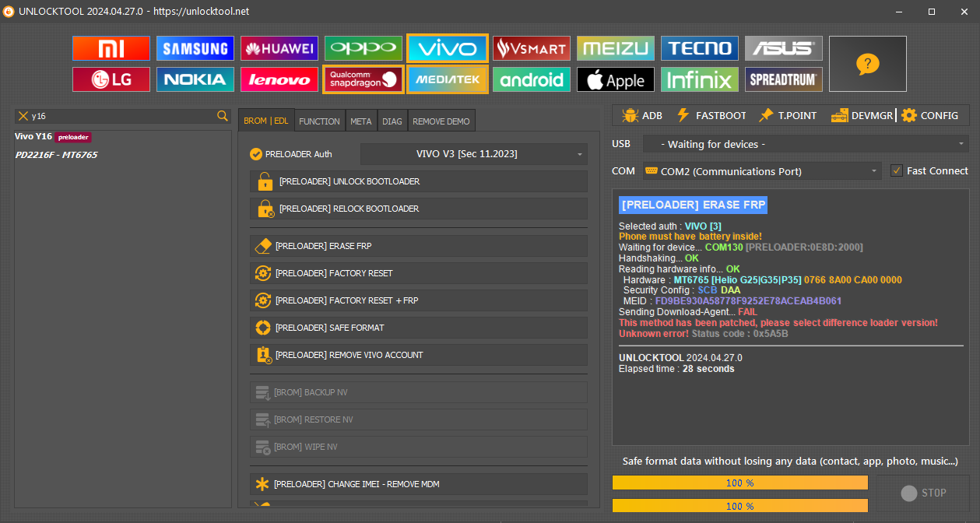Open the T.POINT tool
The image size is (980, 523).
coord(788,115)
